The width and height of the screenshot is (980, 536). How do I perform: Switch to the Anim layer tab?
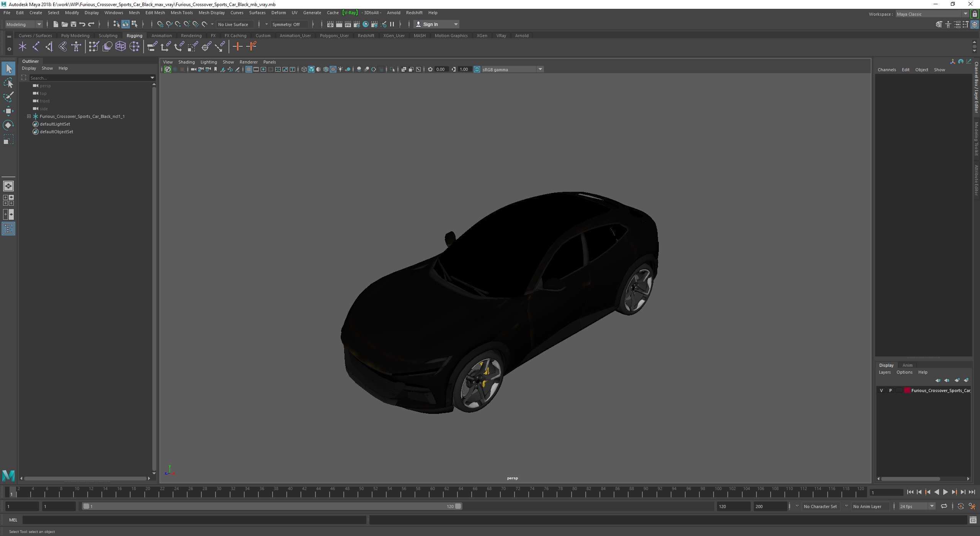907,365
